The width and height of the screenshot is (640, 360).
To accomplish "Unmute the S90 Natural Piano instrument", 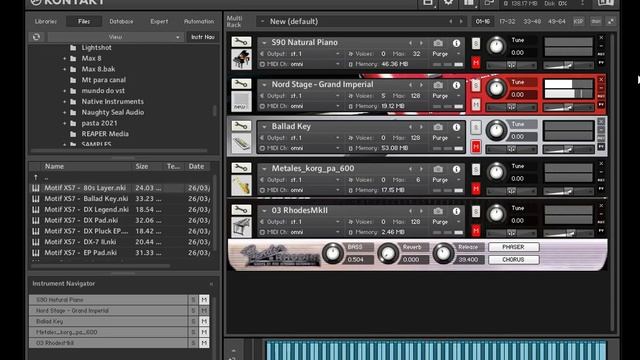I will click(x=476, y=63).
